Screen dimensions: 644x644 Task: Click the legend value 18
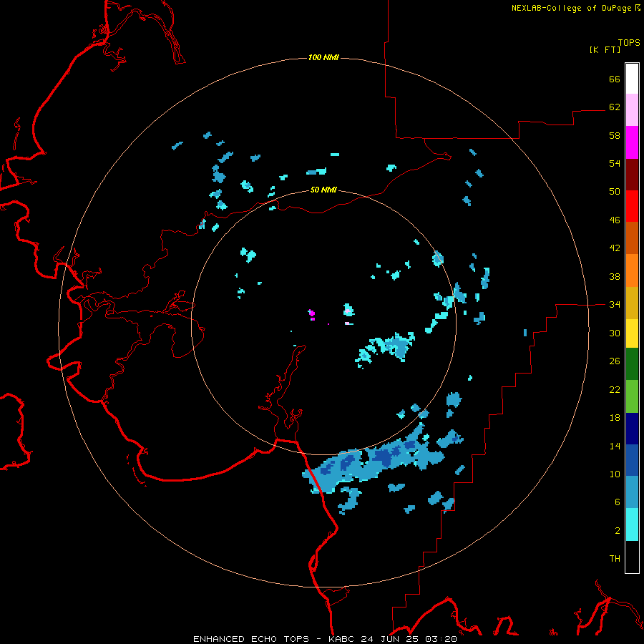coord(615,418)
